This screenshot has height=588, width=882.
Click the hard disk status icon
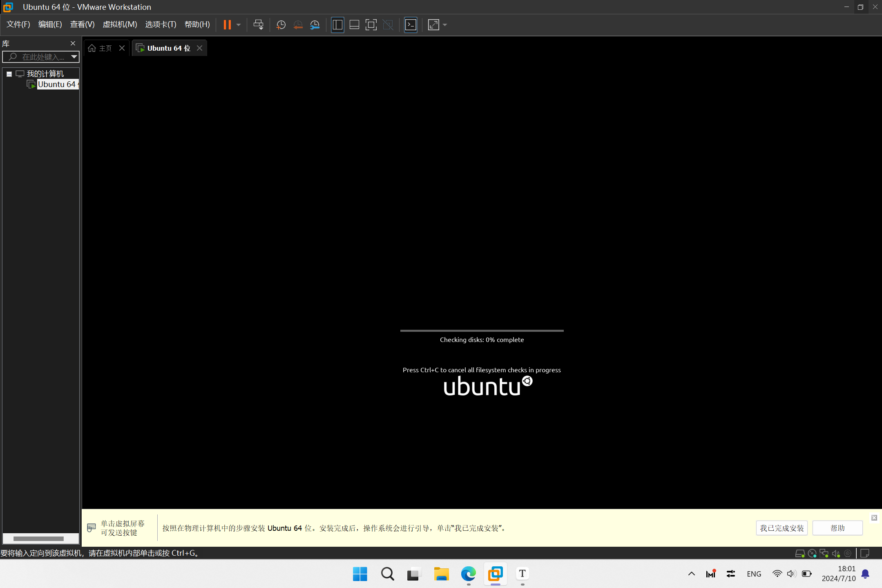click(x=800, y=554)
